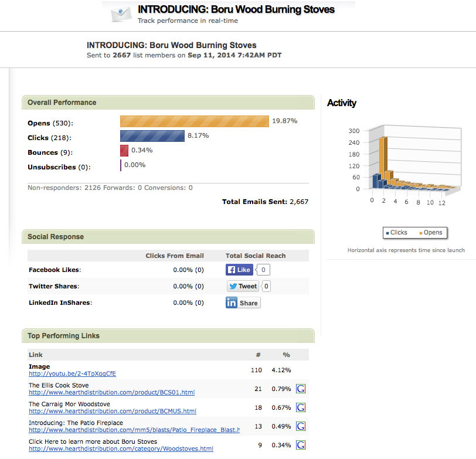
Task: Open the BCMUS.html product link
Action: 112,412
